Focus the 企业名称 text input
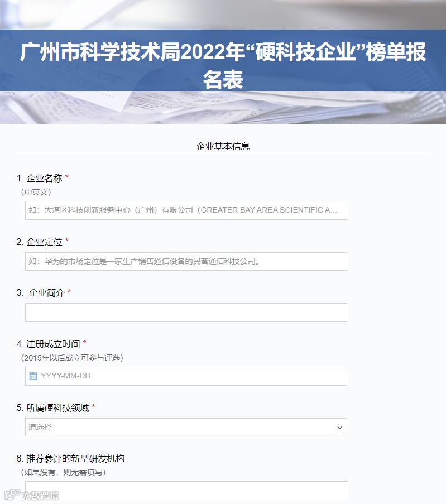Image resolution: width=446 pixels, height=504 pixels. (186, 210)
